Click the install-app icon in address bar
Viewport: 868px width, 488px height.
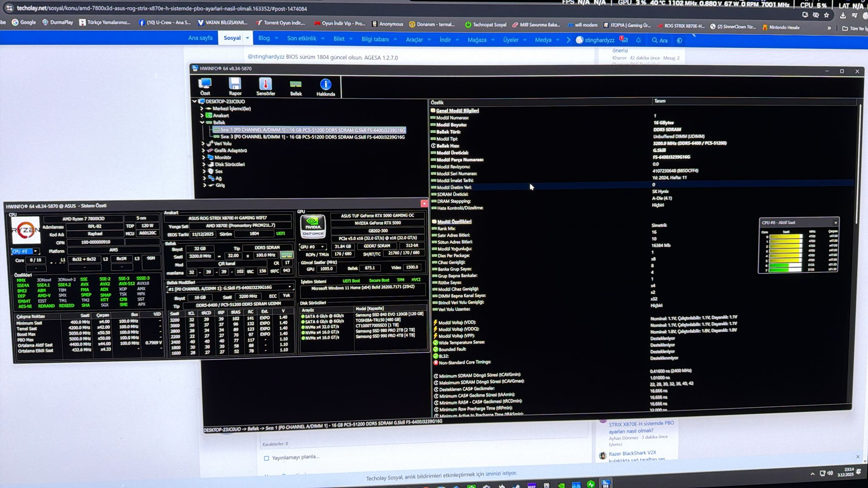click(x=805, y=15)
